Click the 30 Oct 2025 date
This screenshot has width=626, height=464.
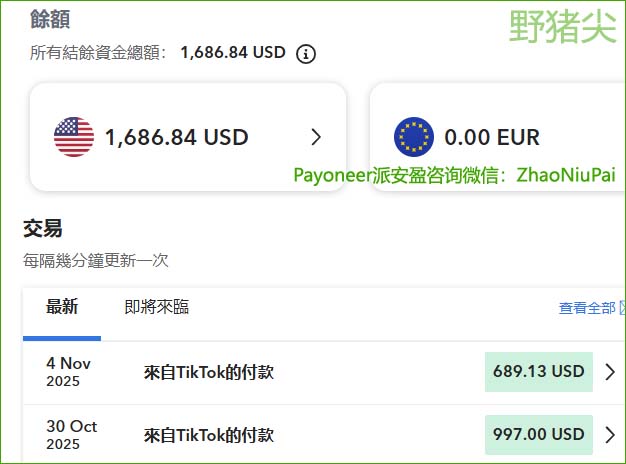point(71,434)
